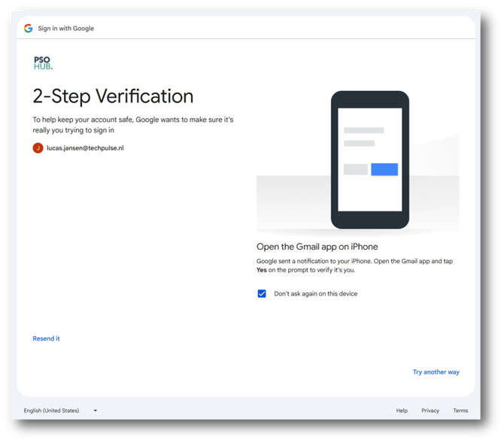This screenshot has width=504, height=443.
Task: Click the "2-Step Verification" heading
Action: pyautogui.click(x=113, y=96)
